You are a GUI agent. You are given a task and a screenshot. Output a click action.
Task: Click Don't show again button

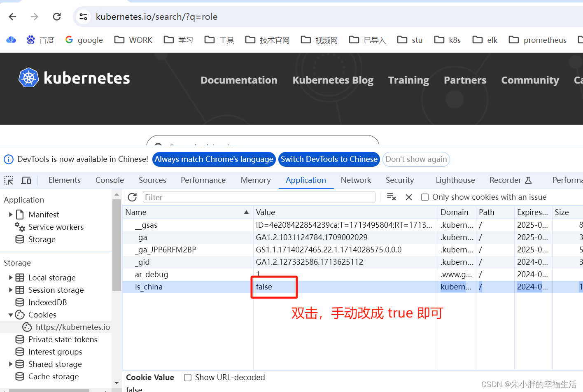coord(416,159)
